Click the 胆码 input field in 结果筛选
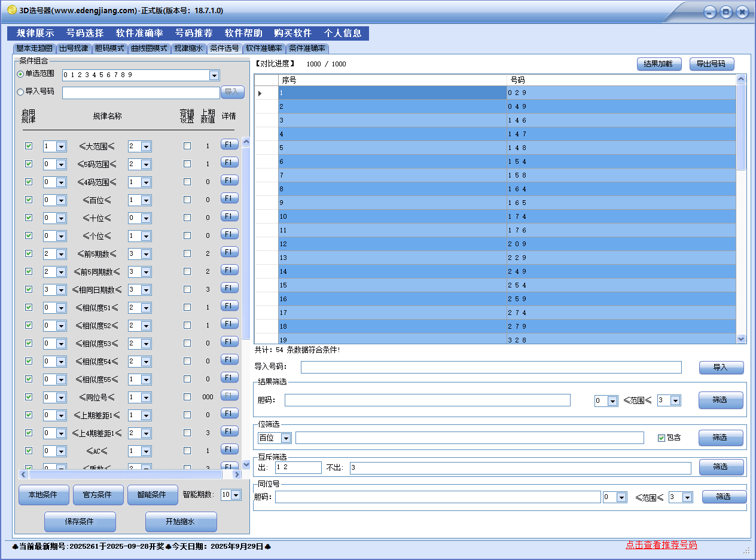The height and width of the screenshot is (560, 756). coord(427,400)
